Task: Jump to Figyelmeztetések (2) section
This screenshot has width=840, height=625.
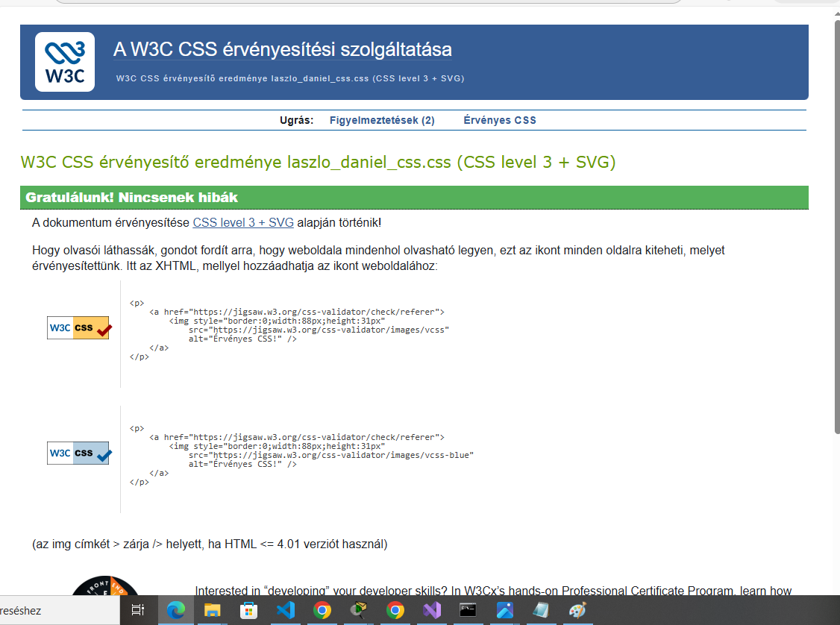Action: pos(382,120)
